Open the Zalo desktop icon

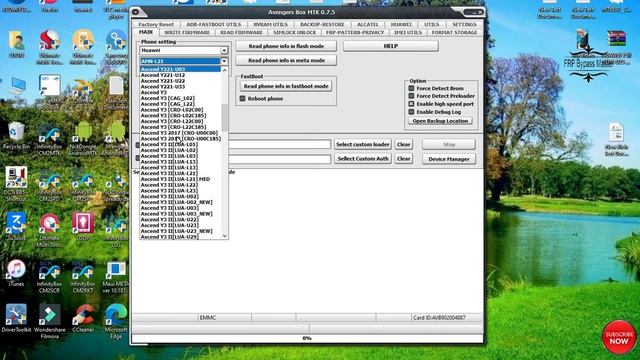coord(16,227)
